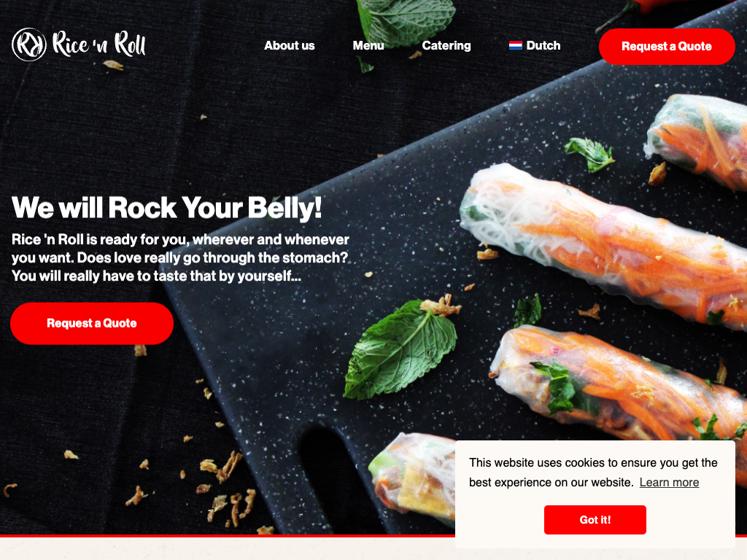Click the Rice 'n Roll wordmark text

[x=98, y=44]
